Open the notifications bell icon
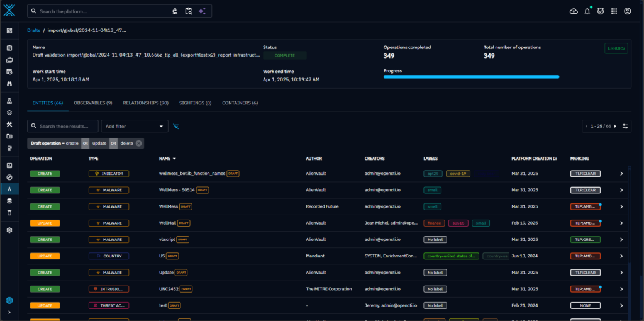The width and height of the screenshot is (644, 321). click(587, 11)
